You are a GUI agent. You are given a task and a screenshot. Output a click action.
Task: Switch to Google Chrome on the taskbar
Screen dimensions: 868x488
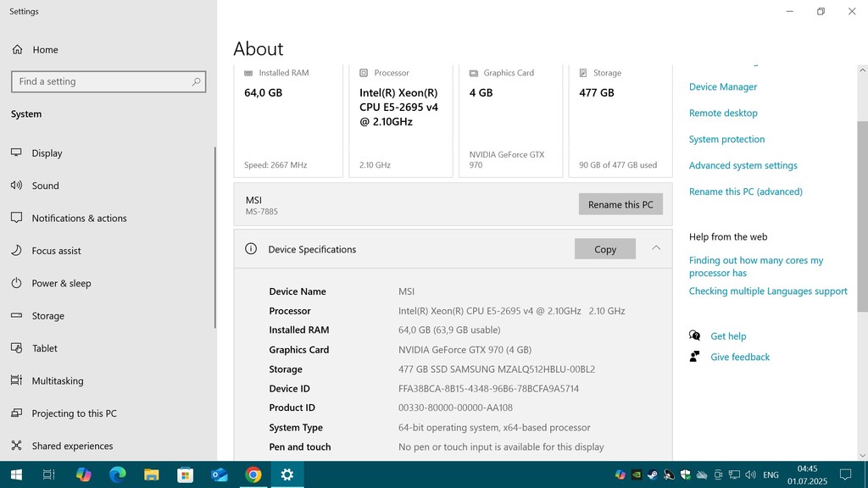(253, 474)
